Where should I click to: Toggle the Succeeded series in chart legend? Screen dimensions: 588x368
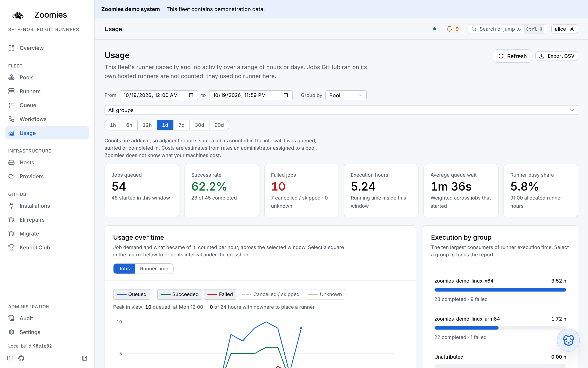[x=179, y=294]
